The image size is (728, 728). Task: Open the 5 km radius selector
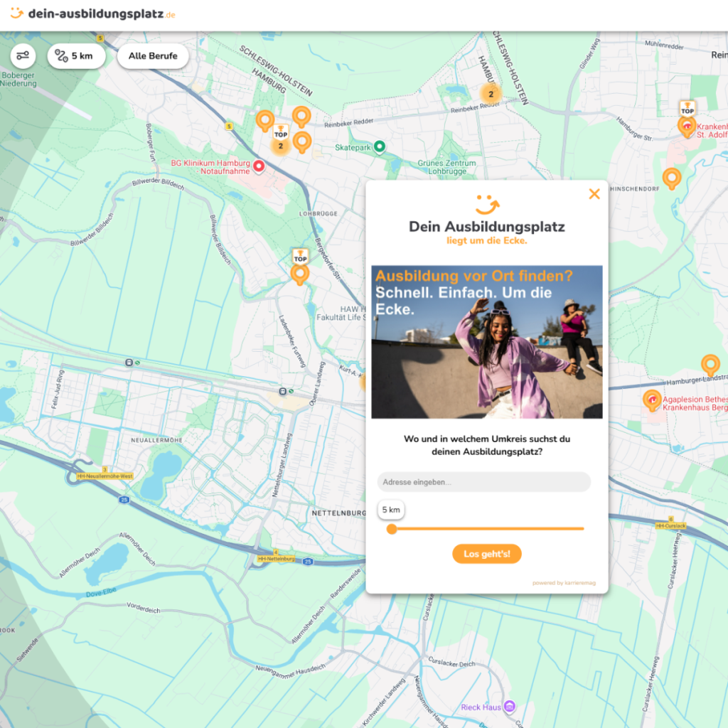pos(76,56)
